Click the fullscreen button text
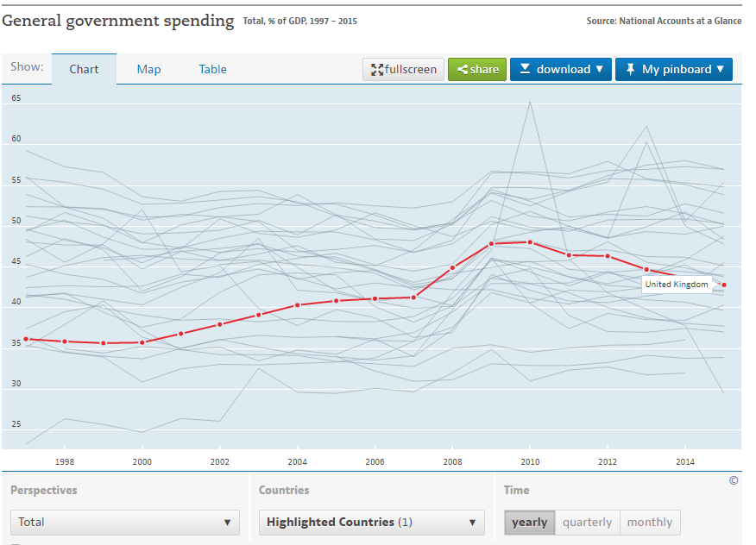The height and width of the screenshot is (545, 756). click(411, 70)
